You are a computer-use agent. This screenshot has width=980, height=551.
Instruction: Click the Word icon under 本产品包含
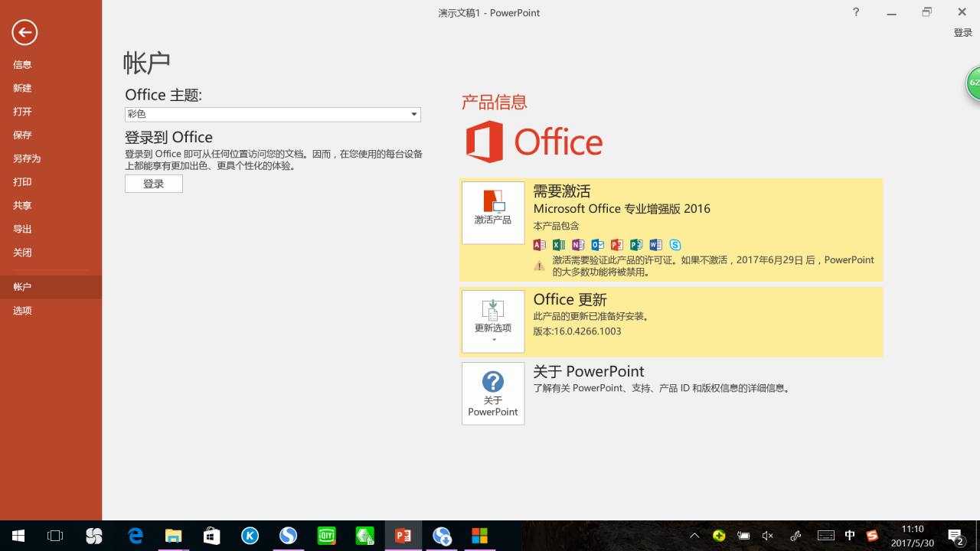[x=655, y=244]
